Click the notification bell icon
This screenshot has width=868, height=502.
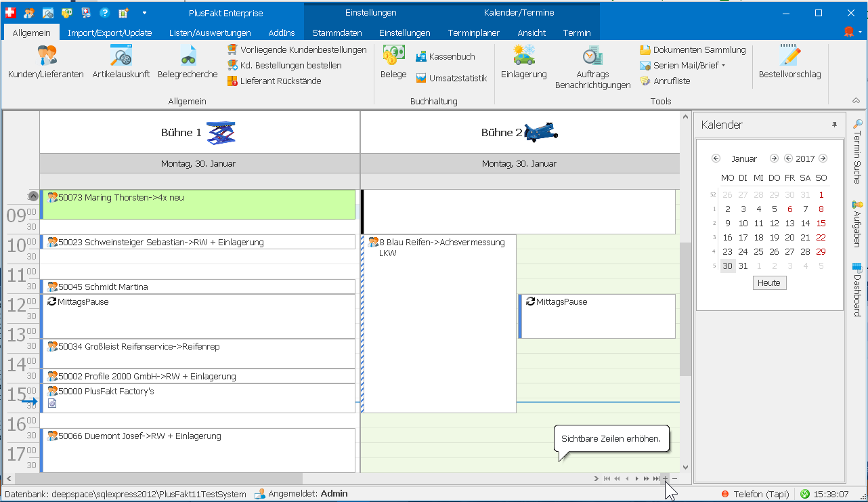pos(849,32)
